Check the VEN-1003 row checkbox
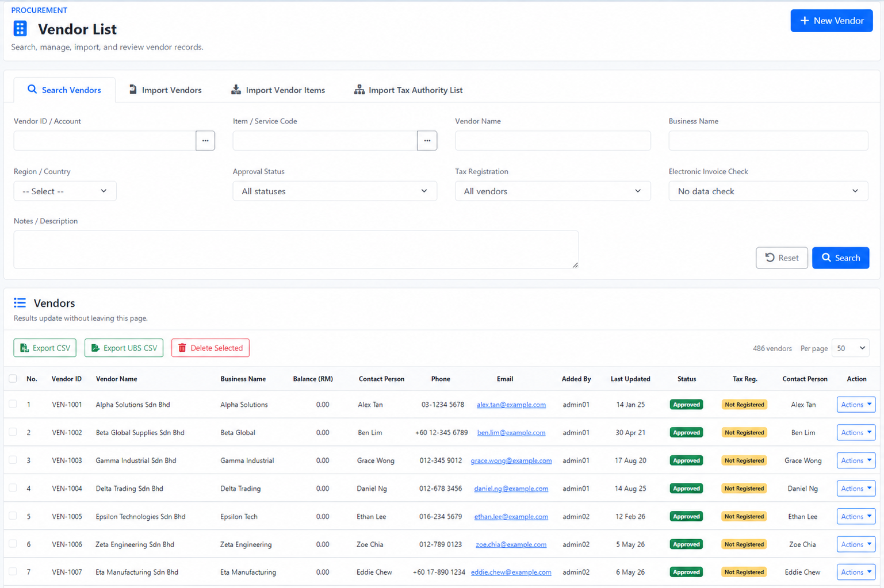Viewport: 884px width, 588px height. click(x=13, y=460)
